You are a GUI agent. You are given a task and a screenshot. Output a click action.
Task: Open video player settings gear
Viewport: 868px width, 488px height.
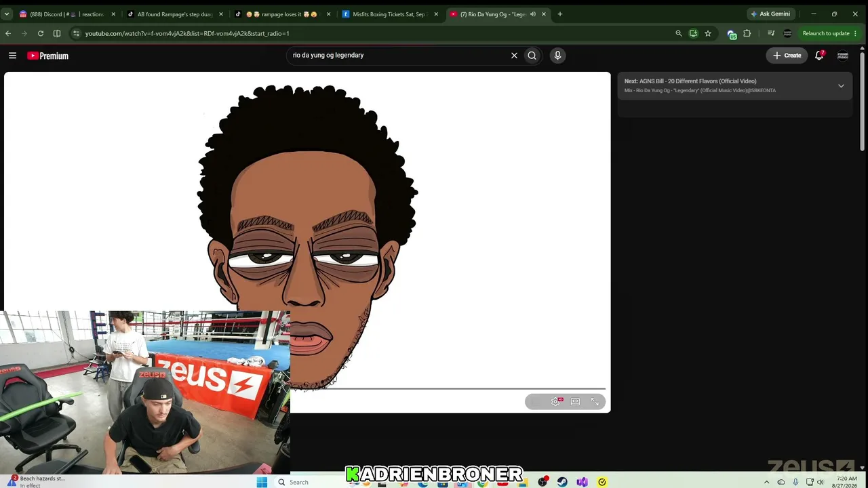(555, 402)
